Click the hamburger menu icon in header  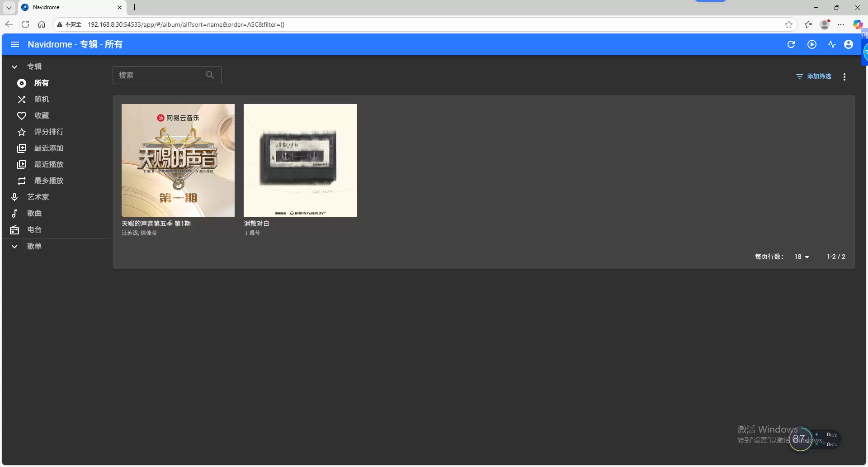[15, 44]
